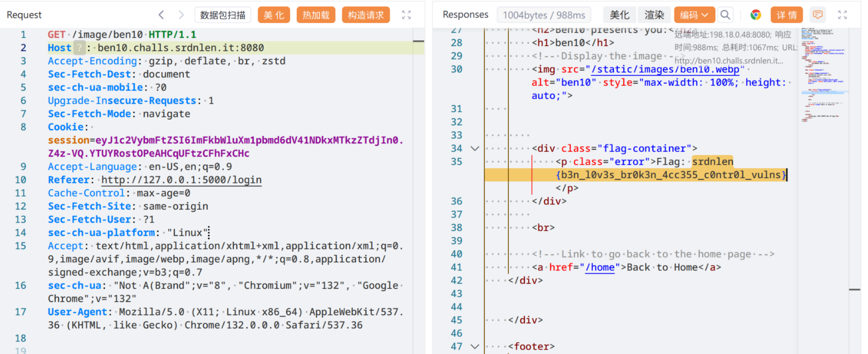Click the orange comment bubble icon
The width and height of the screenshot is (868, 354).
tap(818, 15)
